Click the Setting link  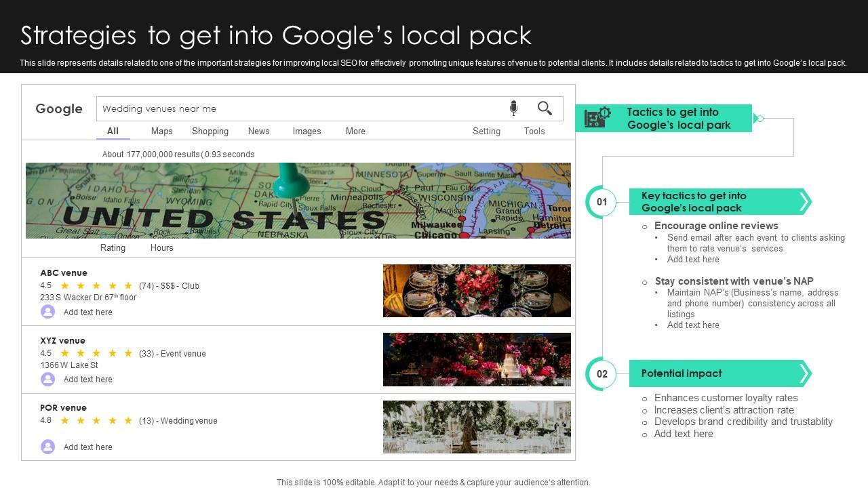486,131
